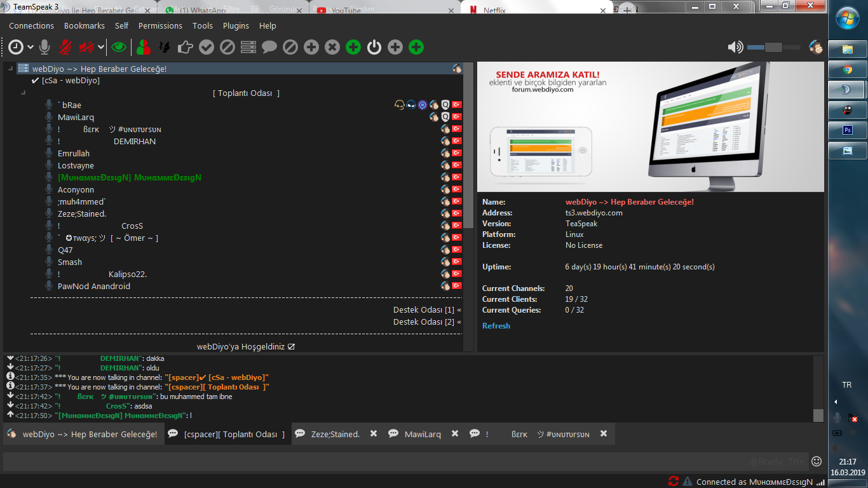Toggle the red mute microphone icon
The height and width of the screenshot is (488, 868).
tap(65, 47)
